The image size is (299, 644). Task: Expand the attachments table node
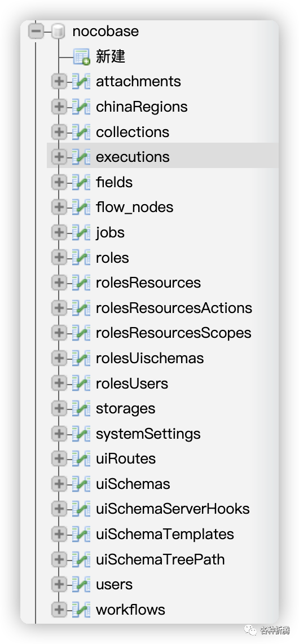click(59, 82)
